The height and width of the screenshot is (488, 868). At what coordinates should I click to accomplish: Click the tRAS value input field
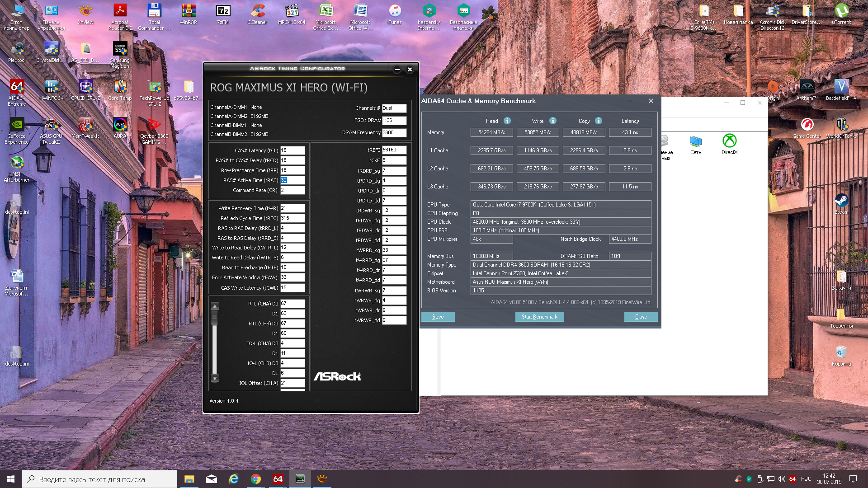coord(292,180)
